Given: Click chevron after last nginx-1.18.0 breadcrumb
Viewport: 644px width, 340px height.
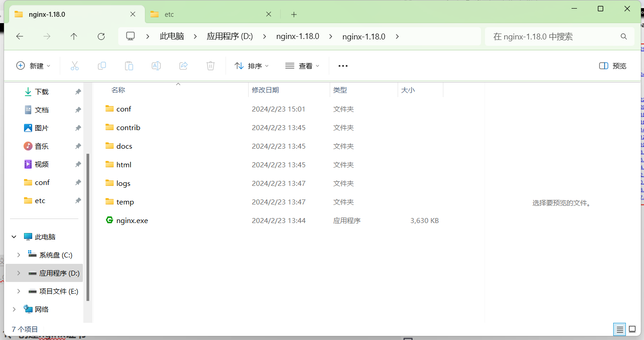Looking at the screenshot, I should pyautogui.click(x=397, y=37).
